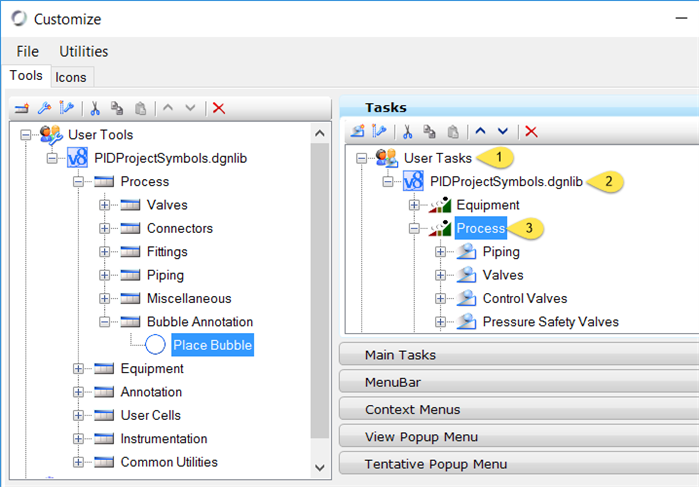699x487 pixels.
Task: Click blue Move Down arrow in Tasks toolbar
Action: (503, 131)
